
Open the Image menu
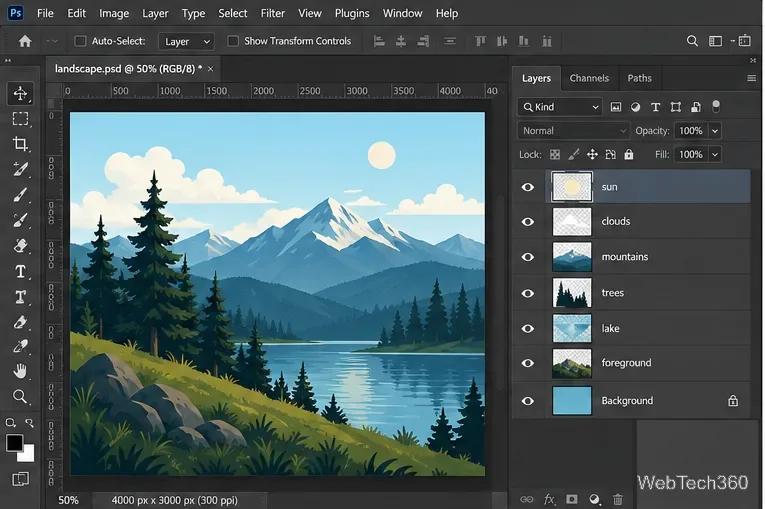[114, 13]
